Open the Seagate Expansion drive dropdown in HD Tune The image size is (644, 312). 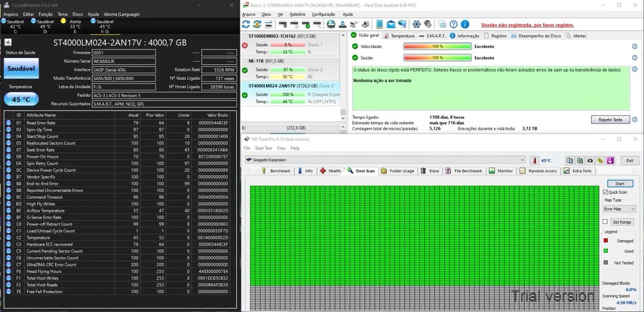point(385,160)
